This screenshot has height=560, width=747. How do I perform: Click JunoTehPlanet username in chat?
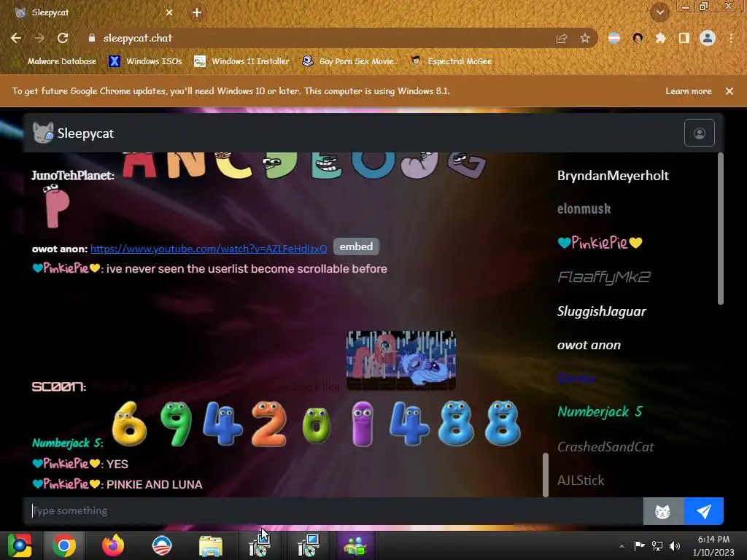[73, 175]
